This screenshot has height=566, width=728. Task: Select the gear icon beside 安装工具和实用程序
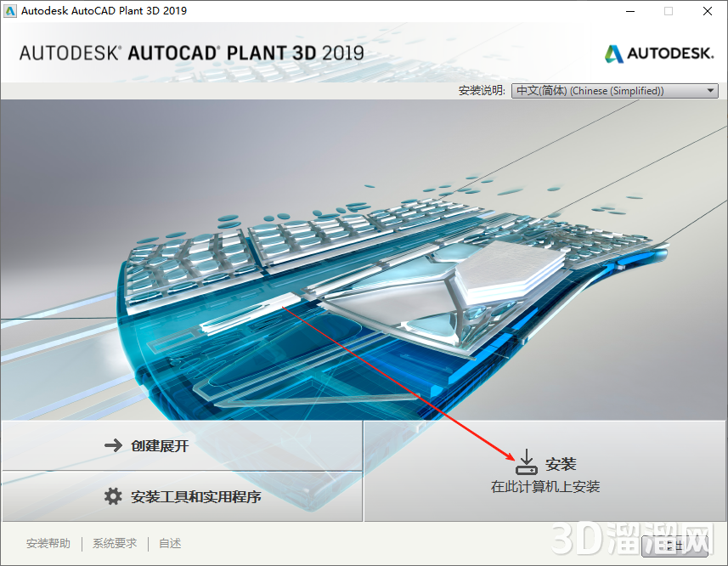(114, 496)
